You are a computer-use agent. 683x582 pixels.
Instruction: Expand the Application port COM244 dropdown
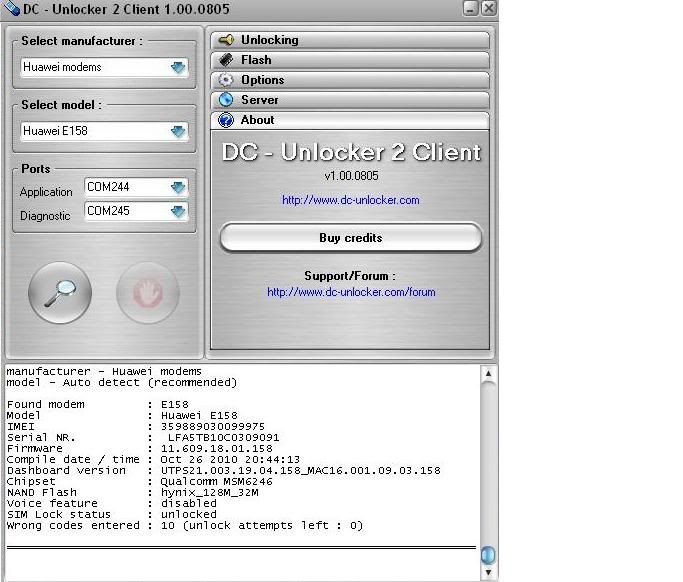pos(178,187)
